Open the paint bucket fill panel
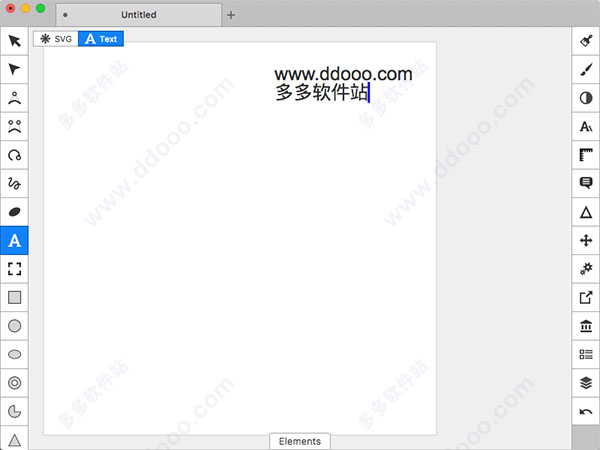Screen dimensions: 600x450 tap(585, 41)
